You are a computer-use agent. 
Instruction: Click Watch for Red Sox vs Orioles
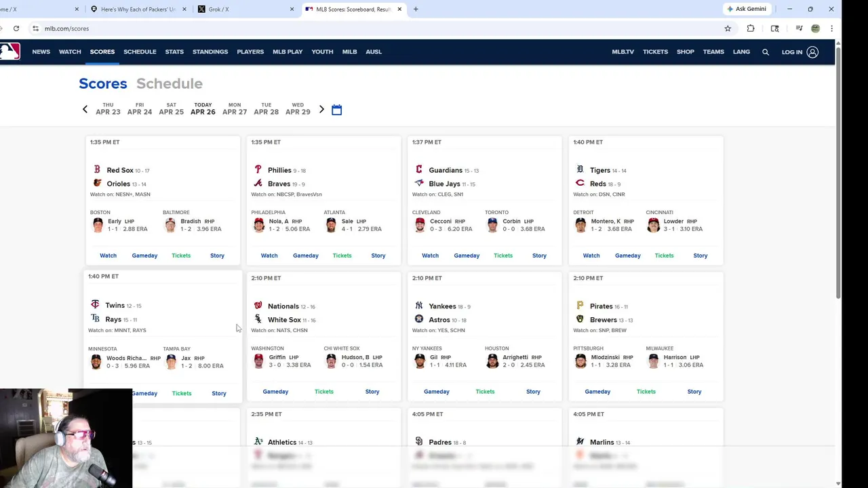click(x=108, y=256)
